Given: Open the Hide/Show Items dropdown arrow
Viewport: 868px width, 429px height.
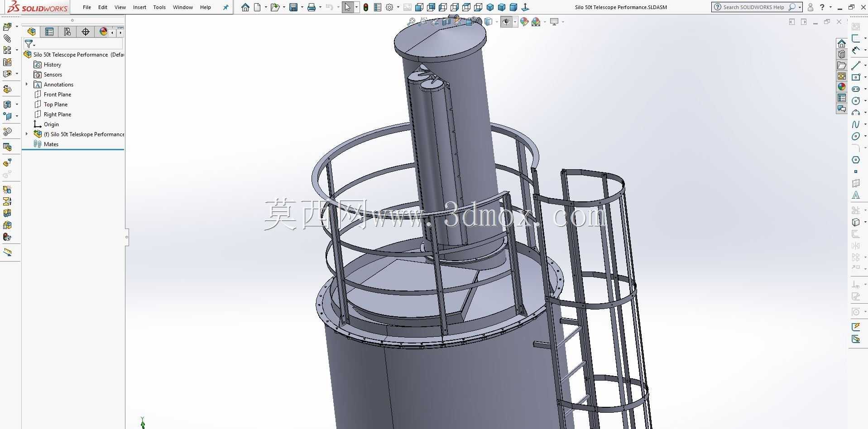Looking at the screenshot, I should (x=515, y=22).
